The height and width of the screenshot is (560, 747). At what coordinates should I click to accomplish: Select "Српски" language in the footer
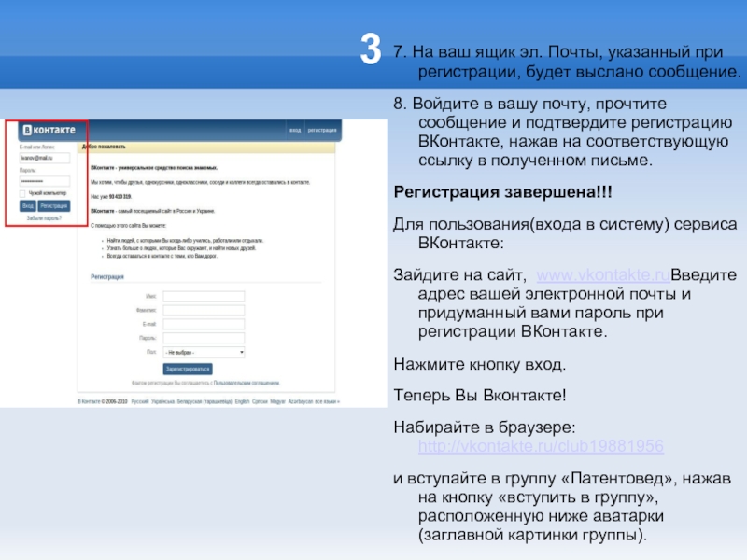click(260, 401)
